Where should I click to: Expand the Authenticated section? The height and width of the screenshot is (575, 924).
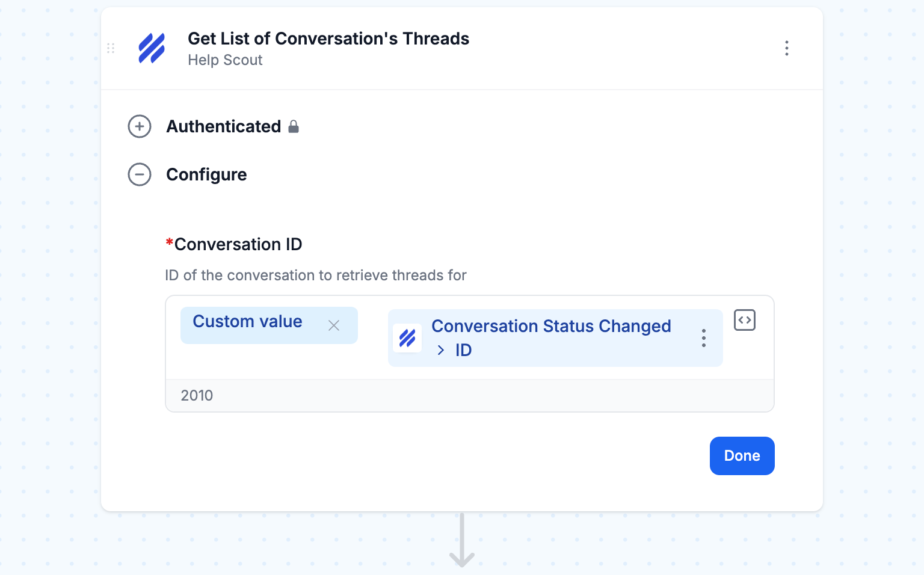click(x=140, y=126)
